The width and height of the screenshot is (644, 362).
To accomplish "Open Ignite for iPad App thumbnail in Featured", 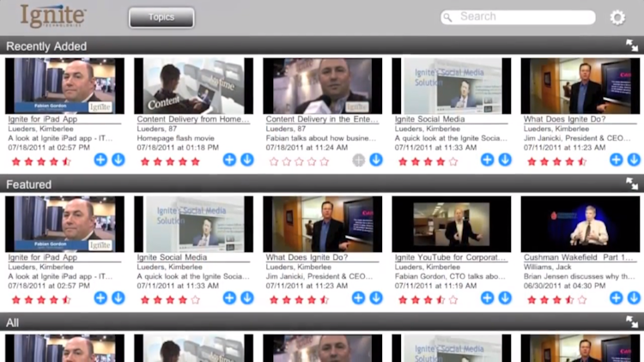I will (65, 224).
